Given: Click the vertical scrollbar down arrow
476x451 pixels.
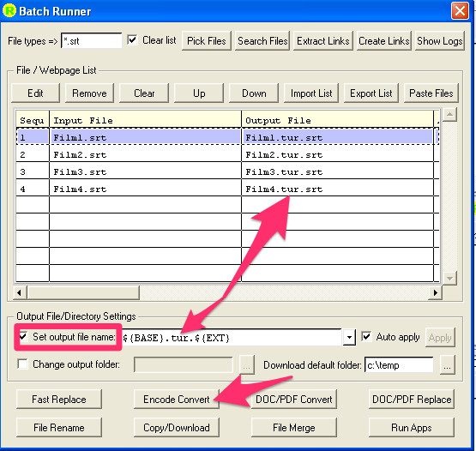Looking at the screenshot, I should 449,279.
